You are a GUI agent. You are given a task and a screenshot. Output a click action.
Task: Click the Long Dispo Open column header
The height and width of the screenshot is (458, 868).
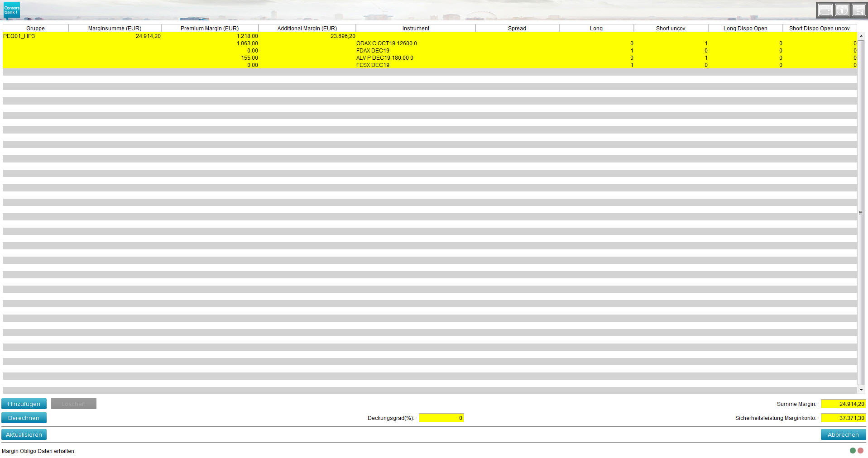(x=745, y=28)
